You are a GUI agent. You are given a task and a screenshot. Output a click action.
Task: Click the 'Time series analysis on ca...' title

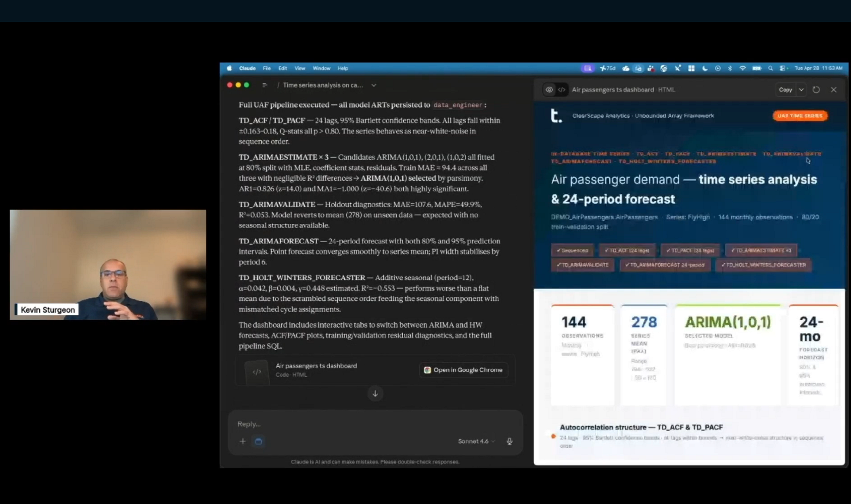[323, 85]
